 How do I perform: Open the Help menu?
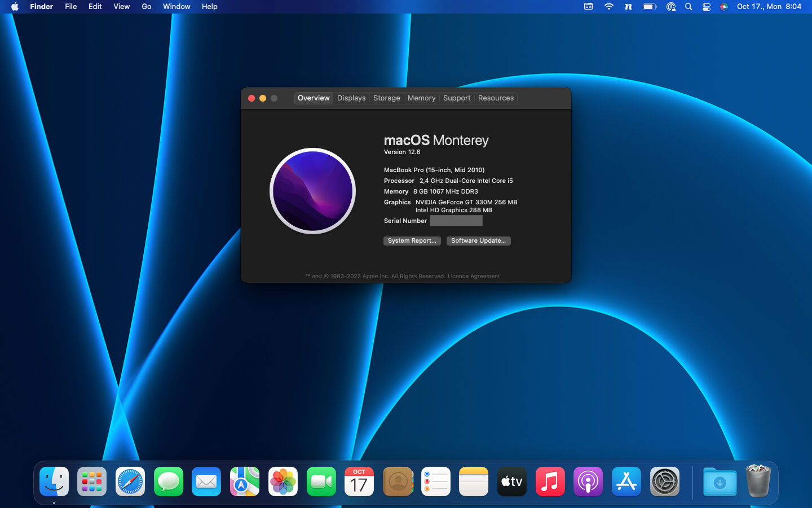[x=209, y=7]
